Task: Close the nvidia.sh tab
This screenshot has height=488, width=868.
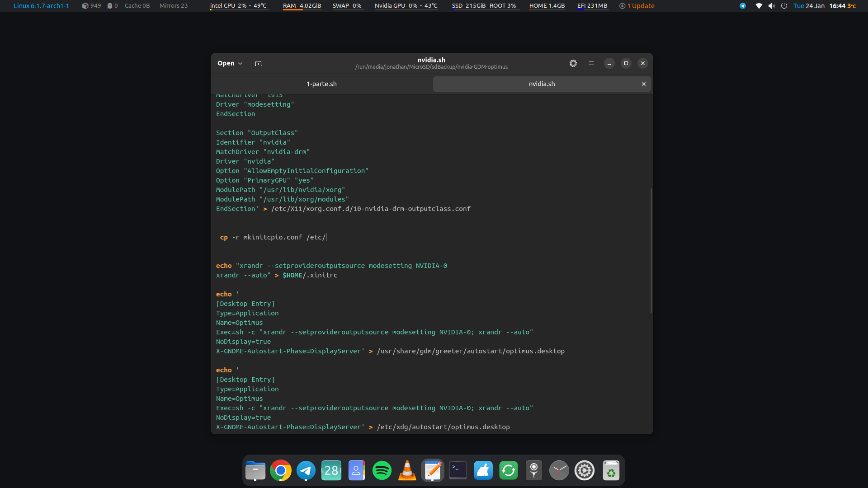Action: tap(643, 84)
